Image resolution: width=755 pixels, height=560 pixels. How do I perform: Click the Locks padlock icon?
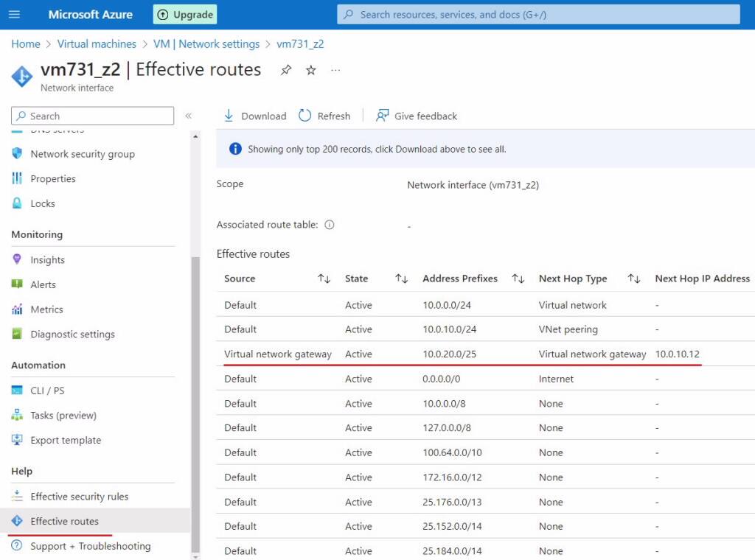[x=16, y=203]
